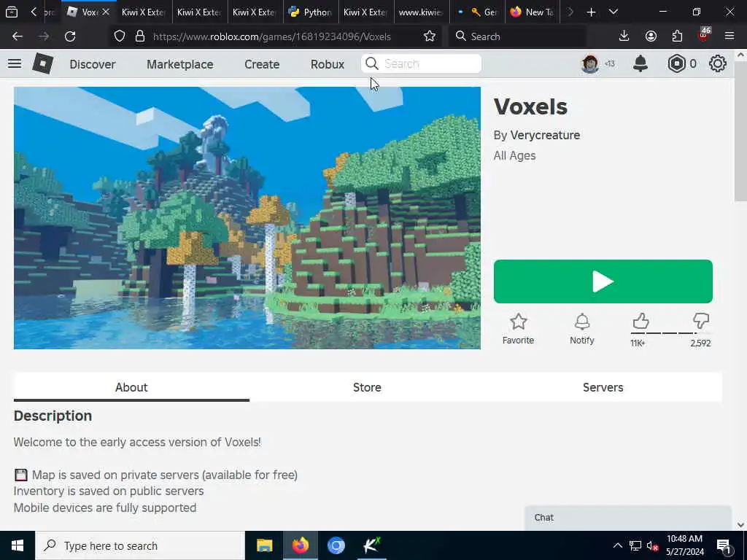
Task: Open Firefox extensions puzzle icon
Action: click(x=677, y=36)
